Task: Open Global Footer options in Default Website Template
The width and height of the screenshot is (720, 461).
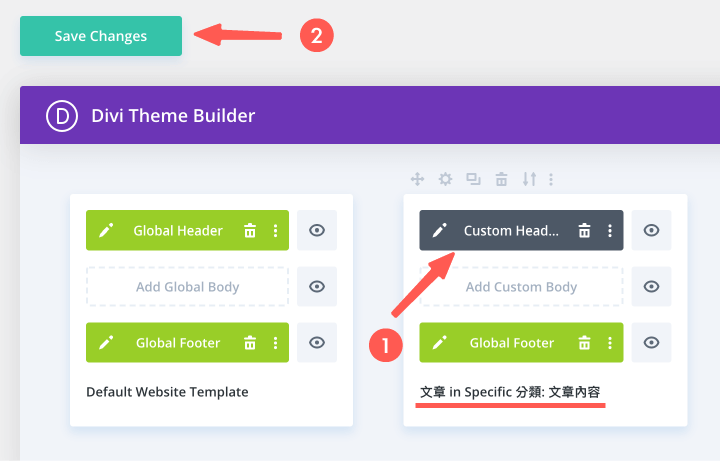Action: tap(276, 343)
